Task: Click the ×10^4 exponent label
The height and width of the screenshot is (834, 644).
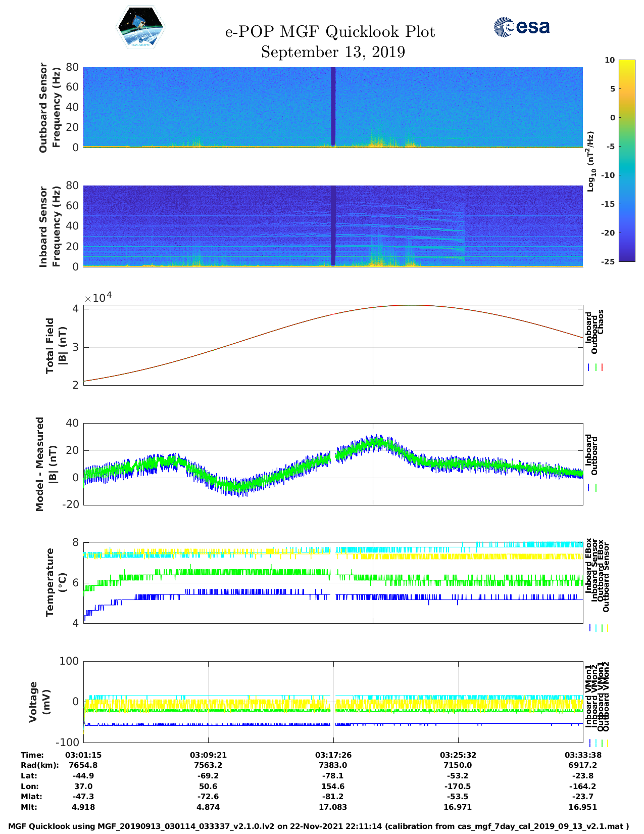Action: (x=98, y=297)
